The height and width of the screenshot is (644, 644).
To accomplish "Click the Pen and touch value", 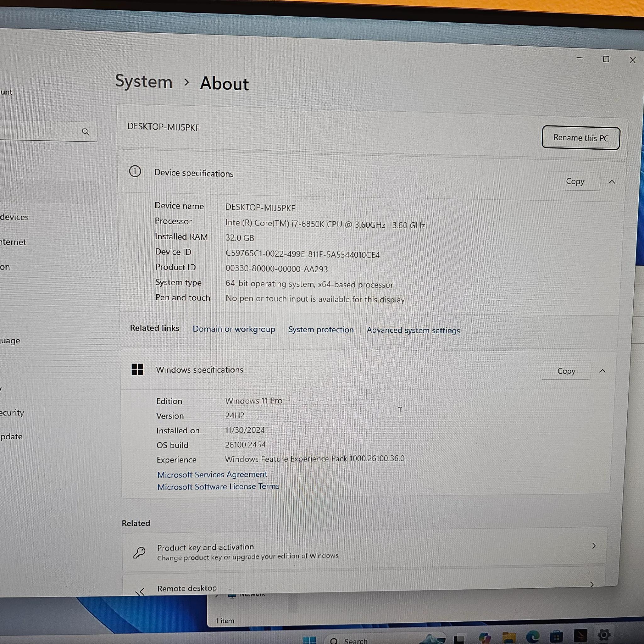I will click(315, 299).
